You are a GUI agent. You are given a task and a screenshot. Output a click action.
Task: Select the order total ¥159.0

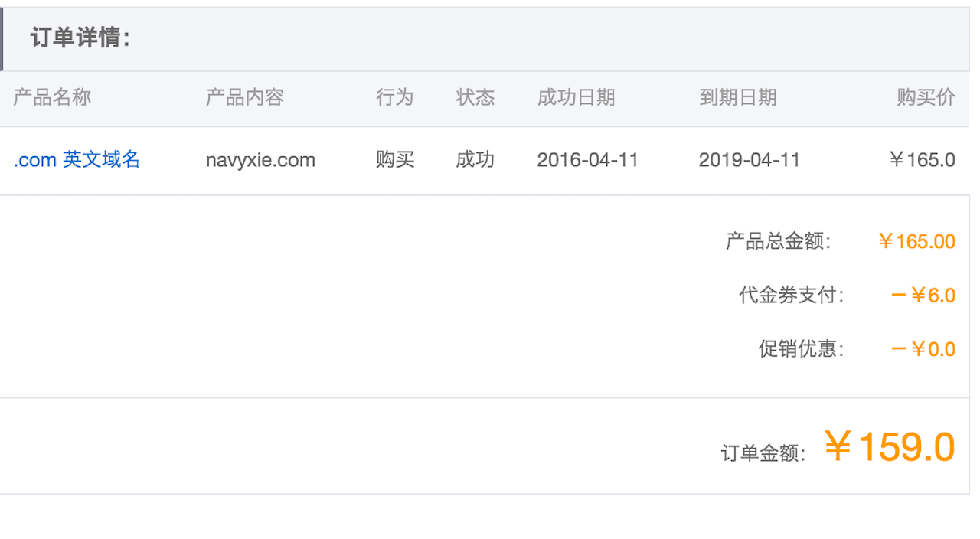[890, 446]
